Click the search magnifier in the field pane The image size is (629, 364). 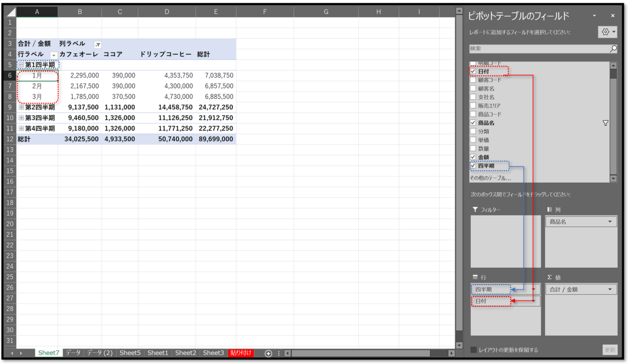(613, 49)
